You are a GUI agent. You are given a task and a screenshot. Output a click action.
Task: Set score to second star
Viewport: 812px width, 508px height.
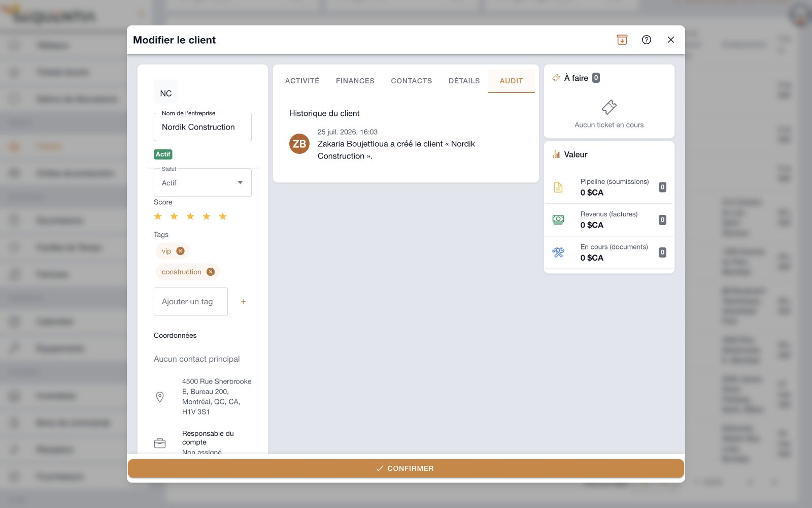[174, 216]
